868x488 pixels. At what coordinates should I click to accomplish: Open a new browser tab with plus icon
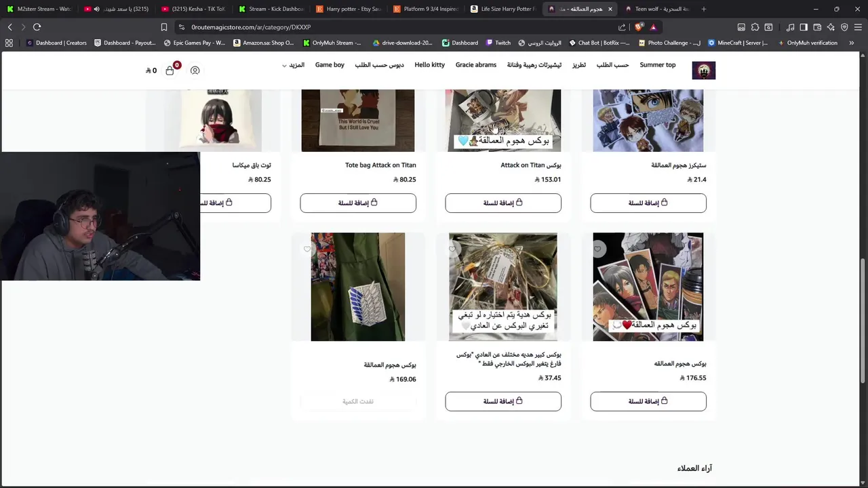(x=703, y=9)
